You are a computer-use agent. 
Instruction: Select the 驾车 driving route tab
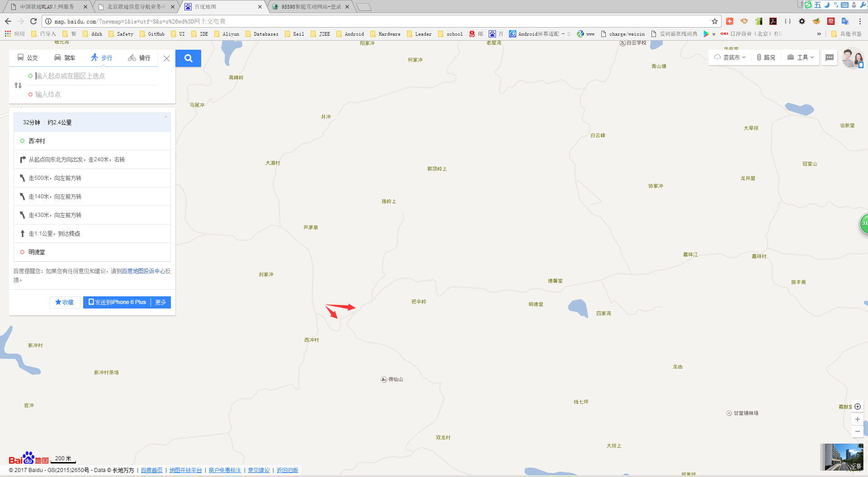click(x=65, y=58)
